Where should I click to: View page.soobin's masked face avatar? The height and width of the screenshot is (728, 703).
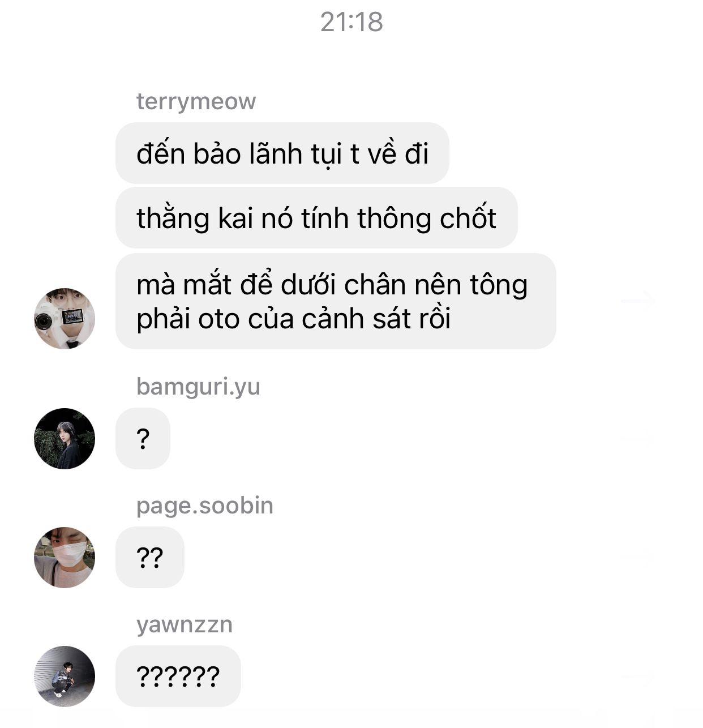[65, 557]
